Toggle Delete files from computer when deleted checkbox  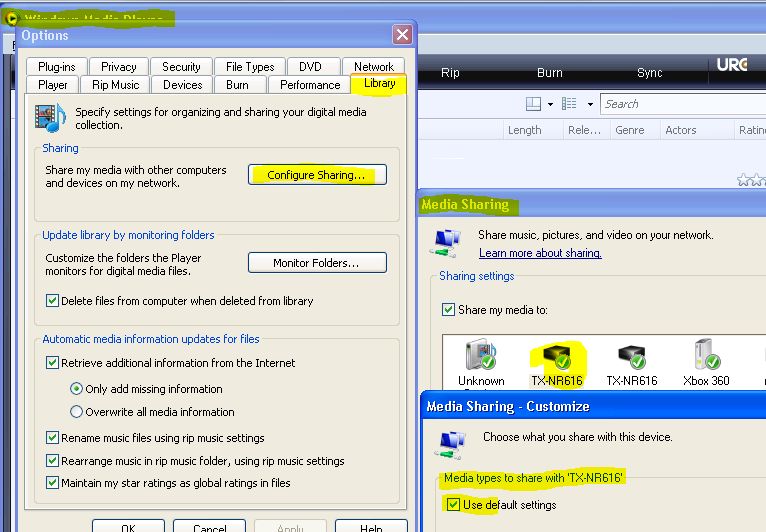pyautogui.click(x=52, y=300)
